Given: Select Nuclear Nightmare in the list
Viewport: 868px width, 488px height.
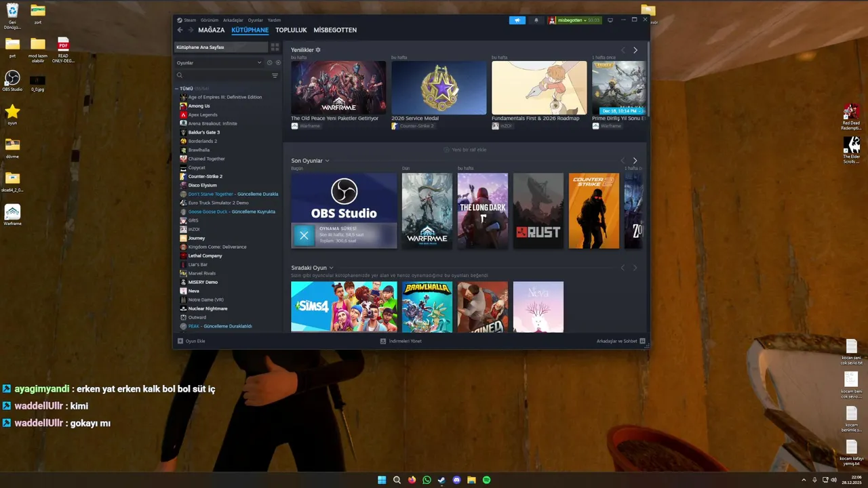Looking at the screenshot, I should click(208, 308).
